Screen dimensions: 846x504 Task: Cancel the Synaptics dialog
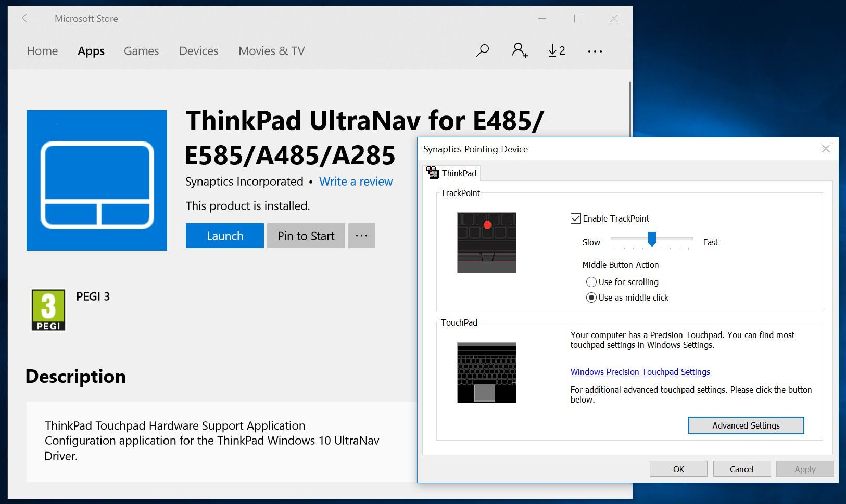741,469
